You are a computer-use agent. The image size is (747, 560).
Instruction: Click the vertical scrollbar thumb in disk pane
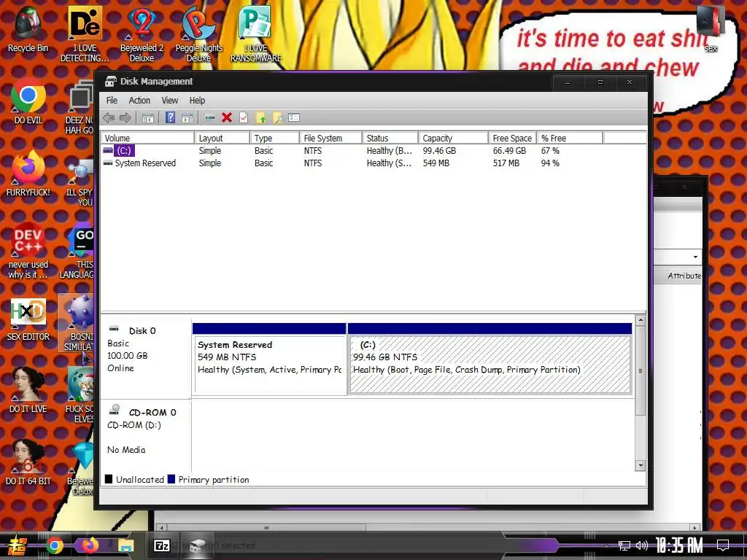click(x=640, y=370)
